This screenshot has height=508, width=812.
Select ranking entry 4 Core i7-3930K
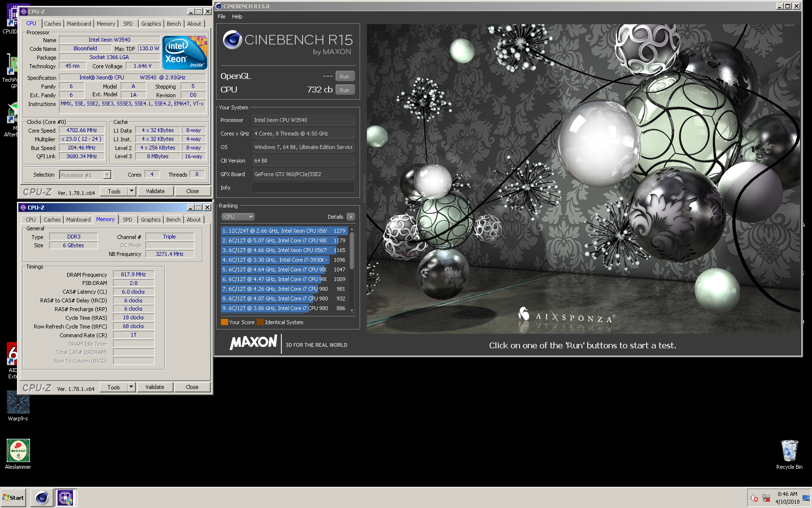click(284, 260)
